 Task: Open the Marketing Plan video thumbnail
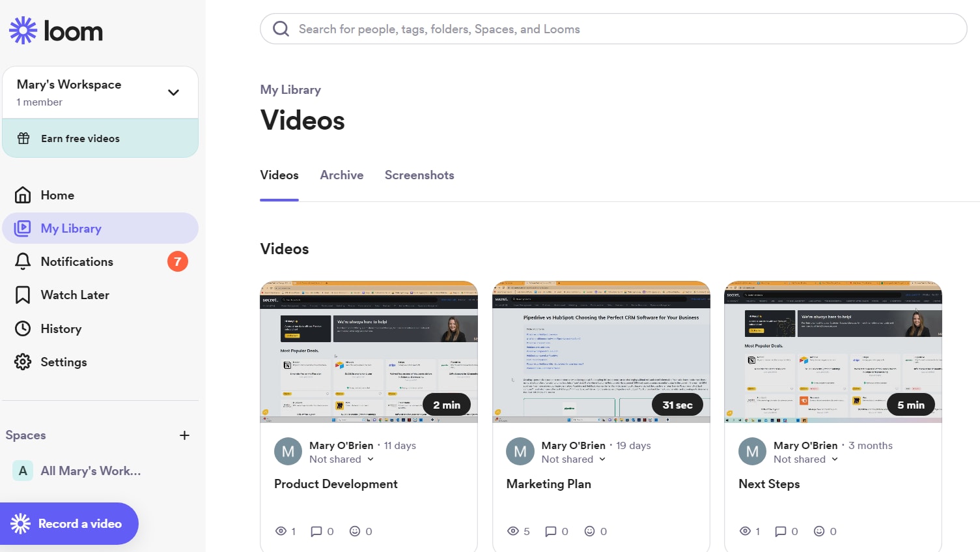click(x=601, y=352)
